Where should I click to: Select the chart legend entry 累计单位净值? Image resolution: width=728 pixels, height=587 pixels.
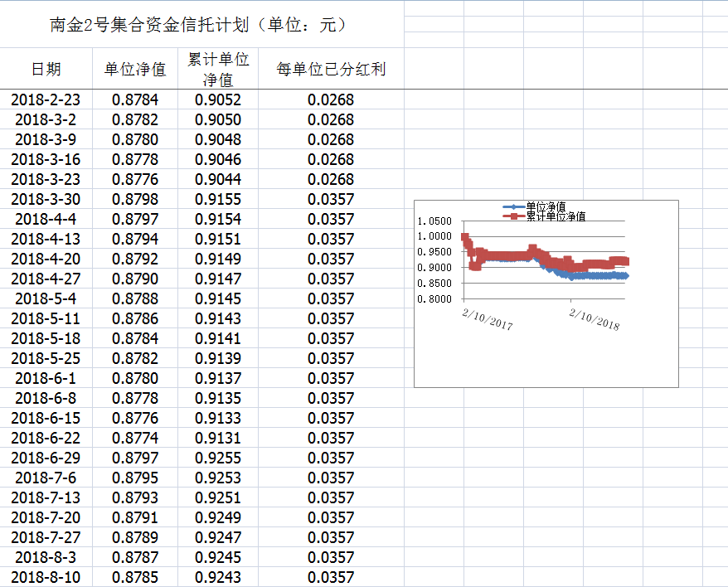(x=544, y=216)
